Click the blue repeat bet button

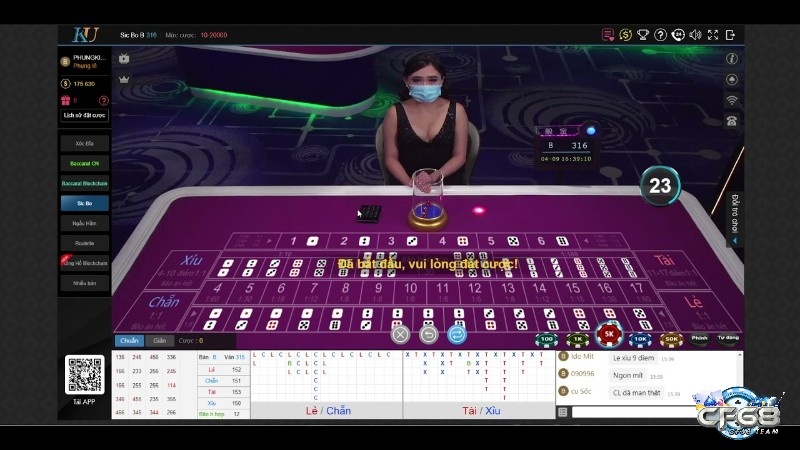click(x=457, y=335)
